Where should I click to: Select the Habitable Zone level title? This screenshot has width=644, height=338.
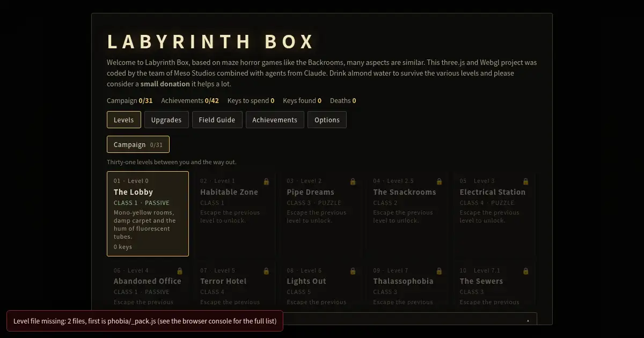(x=229, y=192)
